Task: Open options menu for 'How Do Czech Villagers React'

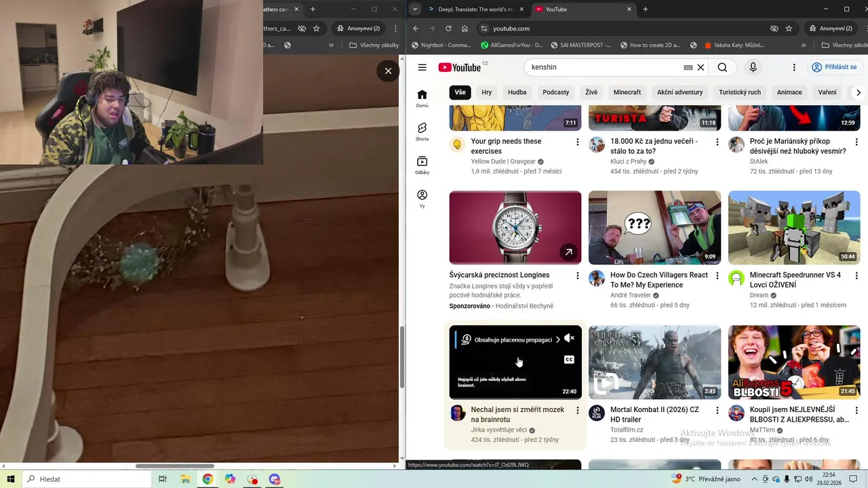Action: pos(717,276)
